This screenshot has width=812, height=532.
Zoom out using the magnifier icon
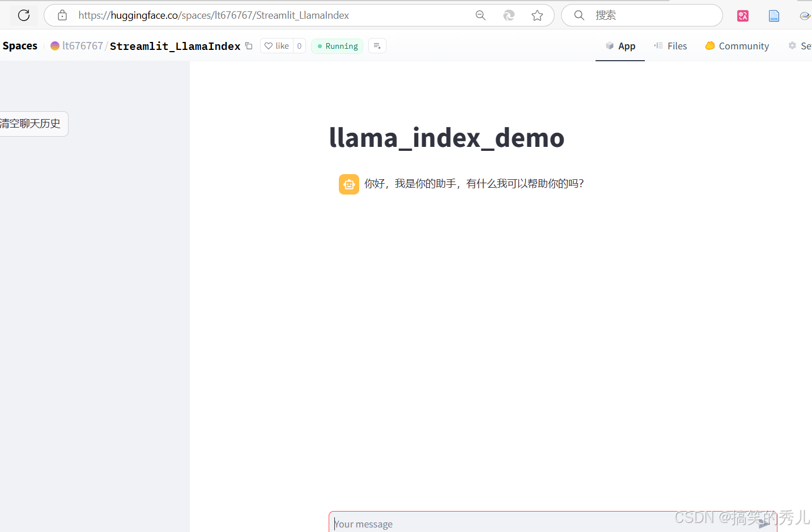pos(481,15)
